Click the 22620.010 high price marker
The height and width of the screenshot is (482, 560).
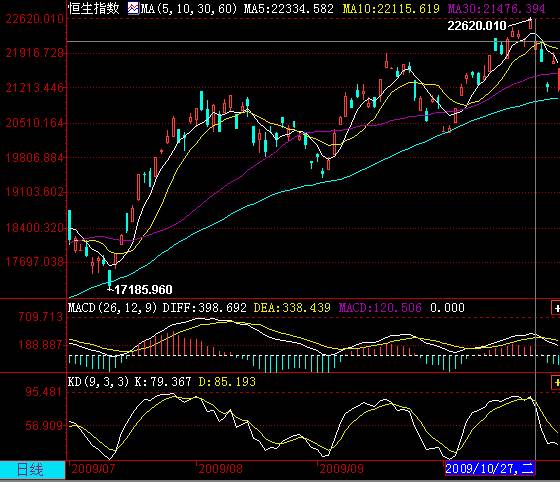477,26
